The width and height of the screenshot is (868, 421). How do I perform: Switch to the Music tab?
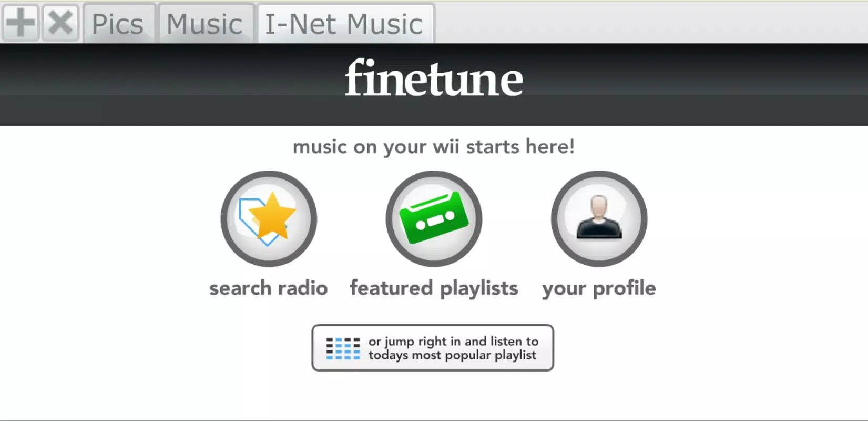point(206,24)
